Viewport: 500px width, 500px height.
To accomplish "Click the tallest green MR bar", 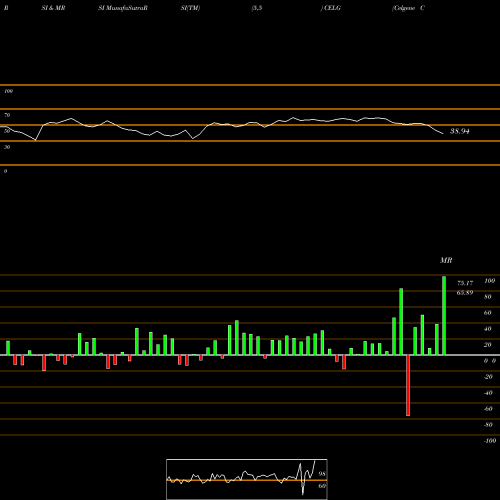I will tap(444, 315).
